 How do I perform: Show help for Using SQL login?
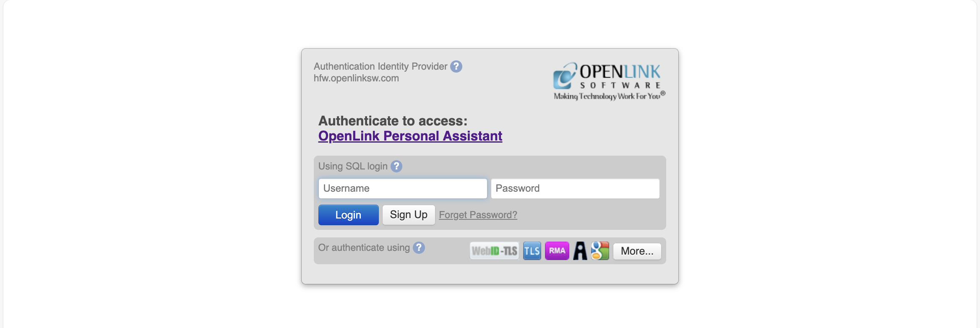[396, 166]
